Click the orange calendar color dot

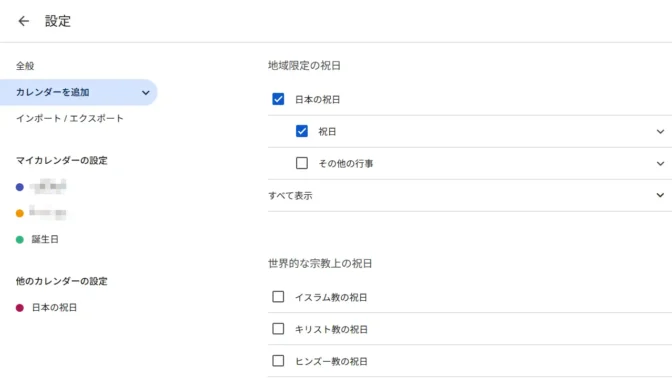[x=20, y=213]
